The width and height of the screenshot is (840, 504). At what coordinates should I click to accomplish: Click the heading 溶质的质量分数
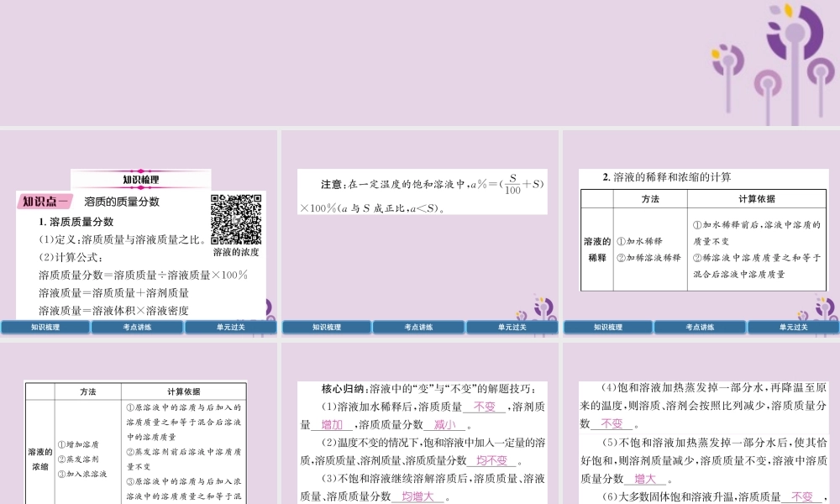[122, 202]
